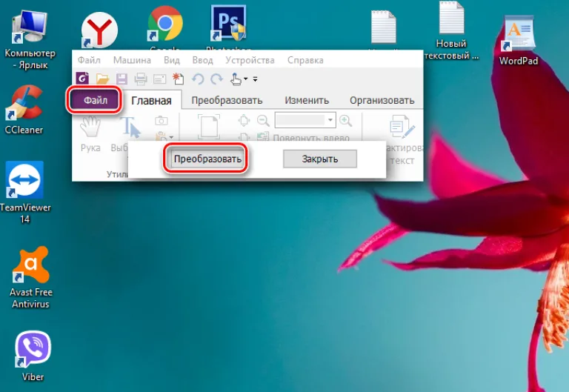Click the Преобразовать button in dialog
Screen dimensions: 569x392
point(207,159)
